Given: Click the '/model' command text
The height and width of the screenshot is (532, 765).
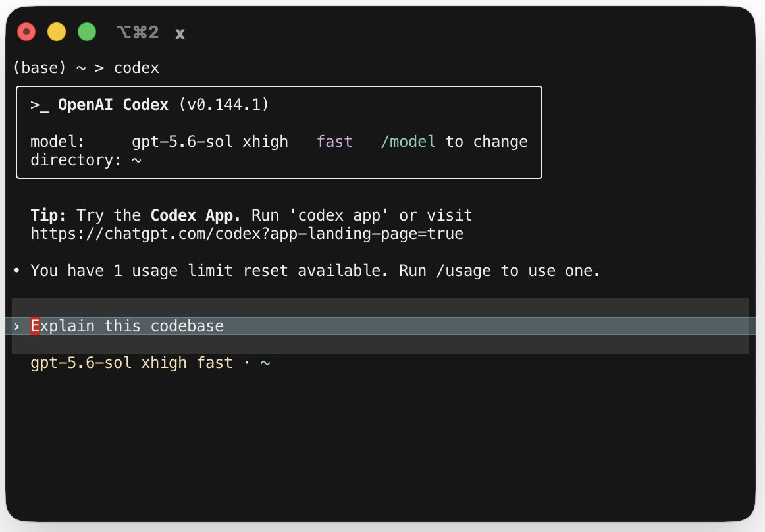Looking at the screenshot, I should [408, 142].
